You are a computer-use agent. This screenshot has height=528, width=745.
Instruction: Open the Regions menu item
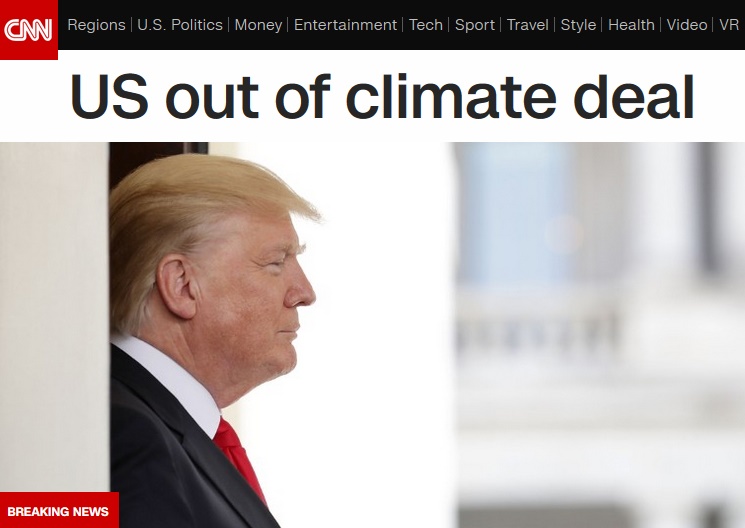[96, 25]
